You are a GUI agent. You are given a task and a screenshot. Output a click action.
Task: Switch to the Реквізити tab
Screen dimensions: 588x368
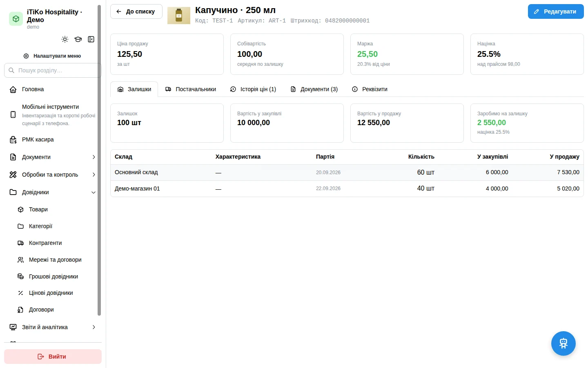[370, 89]
